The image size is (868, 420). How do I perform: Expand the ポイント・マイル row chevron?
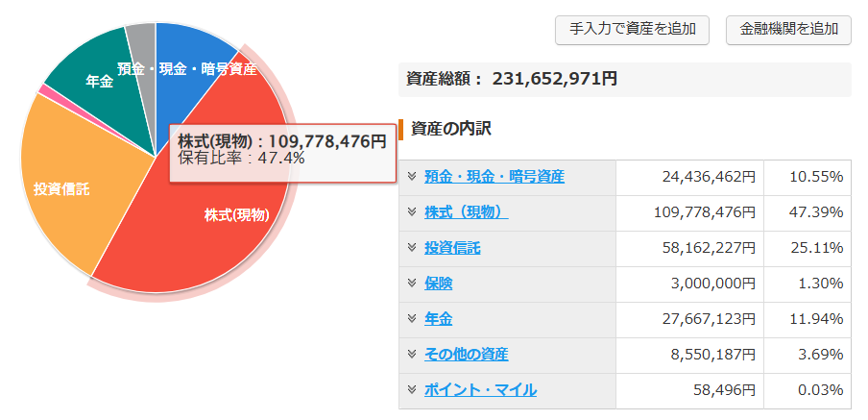411,390
